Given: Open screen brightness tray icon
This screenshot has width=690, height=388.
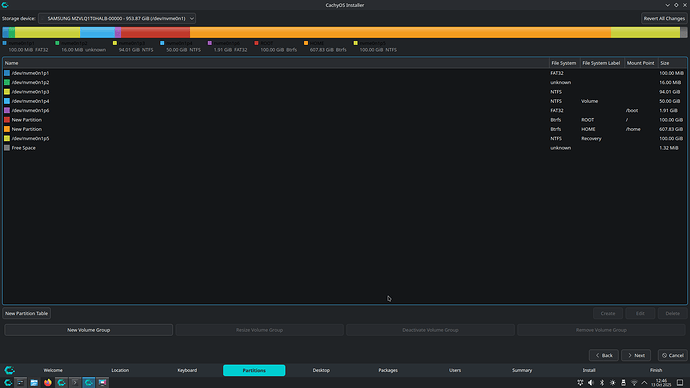Looking at the screenshot, I should (x=613, y=383).
